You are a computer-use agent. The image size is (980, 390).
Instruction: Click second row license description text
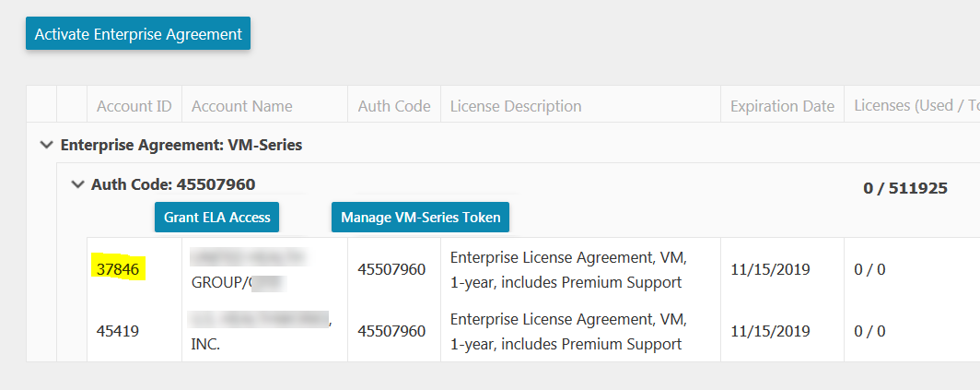click(x=567, y=331)
